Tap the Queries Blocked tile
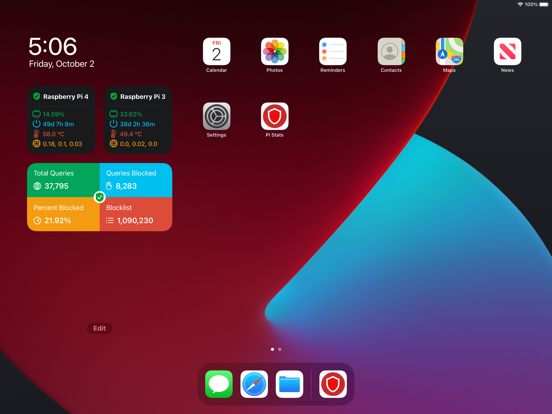552x414 pixels. pos(136,180)
